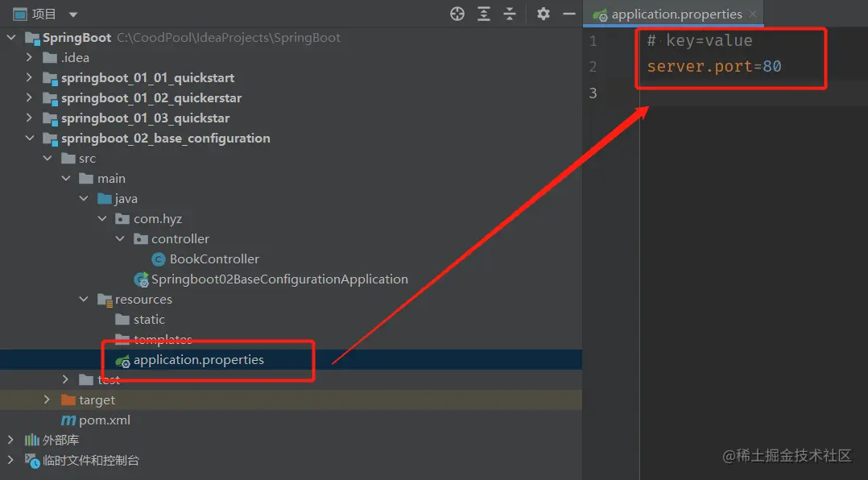Collapse the resources folder
868x480 pixels.
tap(84, 299)
